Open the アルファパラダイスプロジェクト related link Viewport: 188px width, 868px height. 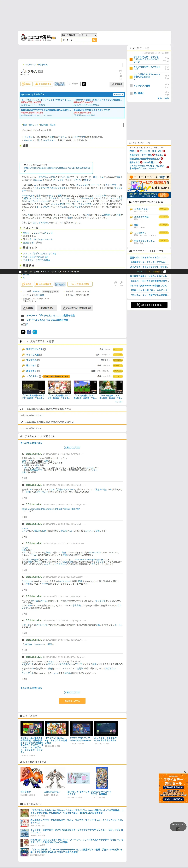tap(39, 253)
